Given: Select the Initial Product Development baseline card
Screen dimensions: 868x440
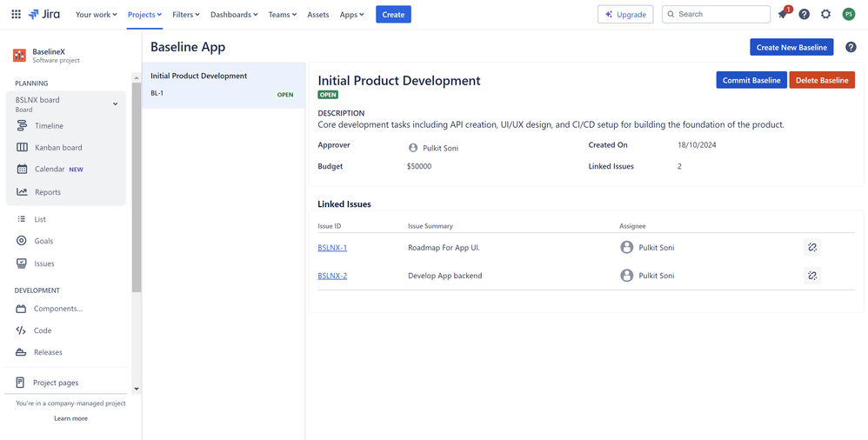Looking at the screenshot, I should pos(224,85).
